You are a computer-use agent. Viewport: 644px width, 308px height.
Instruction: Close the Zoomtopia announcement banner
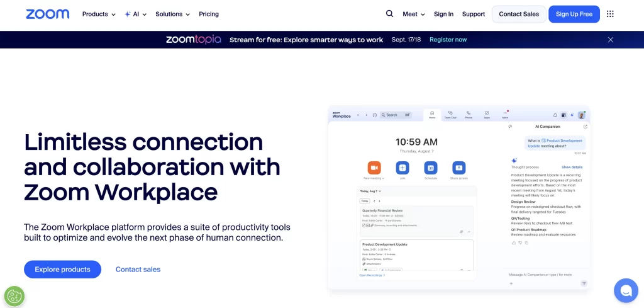[x=611, y=40]
